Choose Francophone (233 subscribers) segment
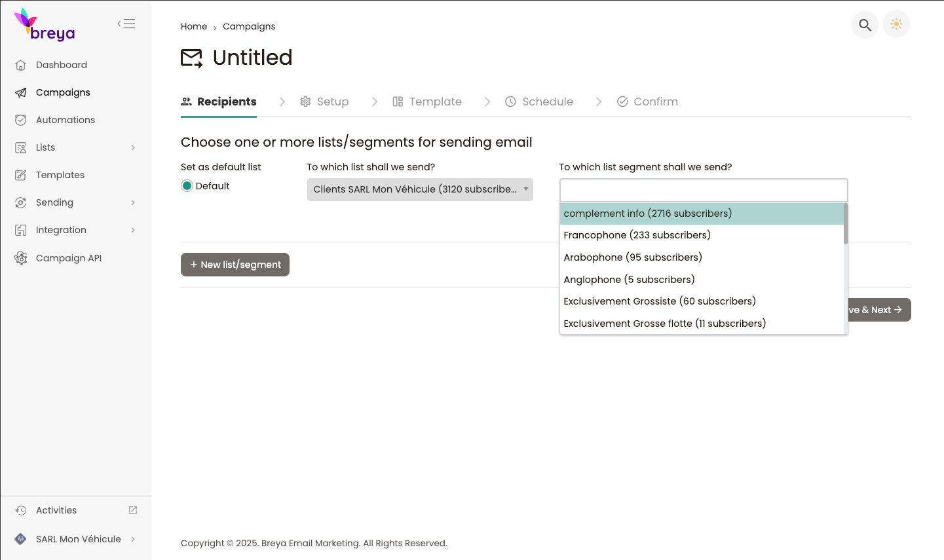 coord(637,235)
